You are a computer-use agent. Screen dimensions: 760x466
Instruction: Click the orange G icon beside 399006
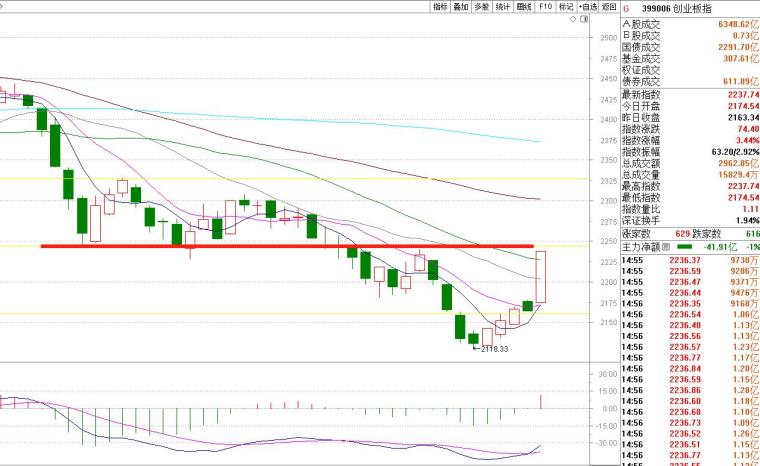[626, 6]
